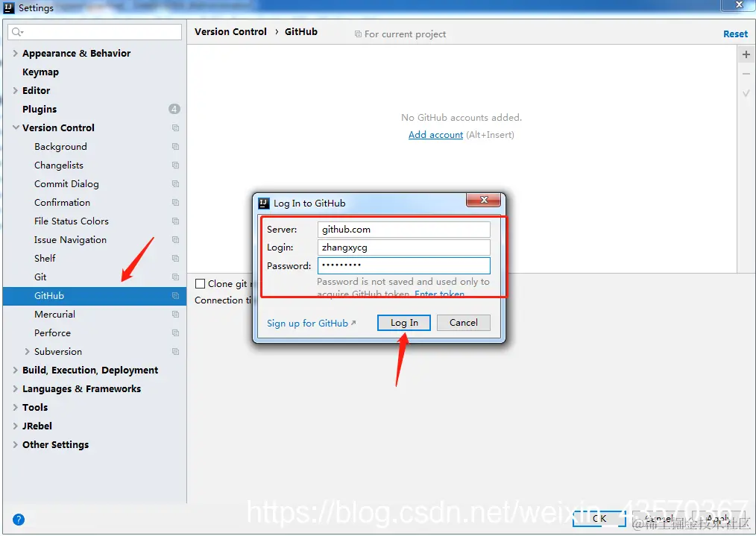The height and width of the screenshot is (536, 756).
Task: Click project-level icon beside Perforce
Action: click(x=175, y=333)
